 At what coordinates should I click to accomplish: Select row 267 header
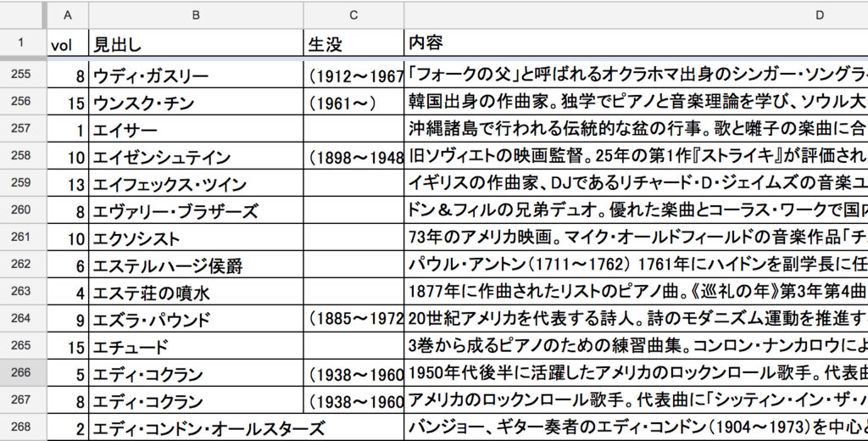pos(21,400)
